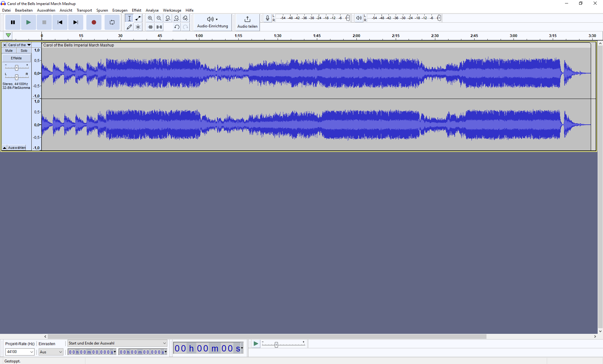The width and height of the screenshot is (603, 364).
Task: Click the track pan L/R slider
Action: 17,77
